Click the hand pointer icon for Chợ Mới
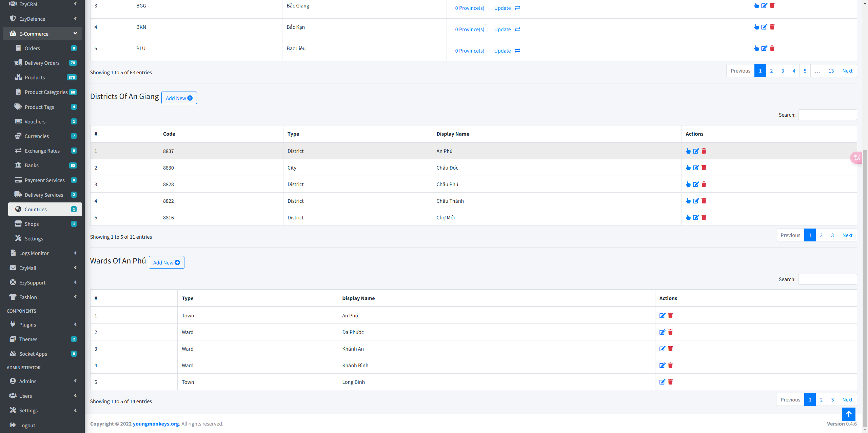Viewport: 868px width, 433px height. click(688, 217)
